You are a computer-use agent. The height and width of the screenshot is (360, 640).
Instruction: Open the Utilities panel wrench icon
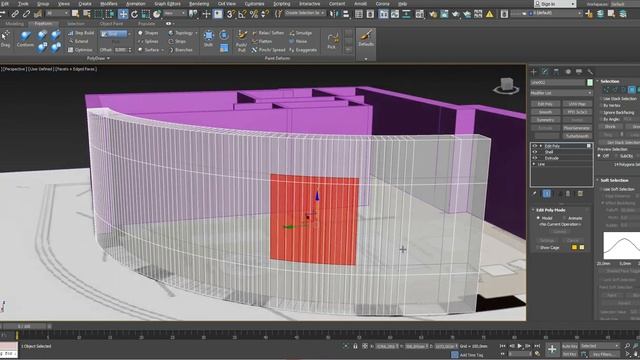[590, 72]
